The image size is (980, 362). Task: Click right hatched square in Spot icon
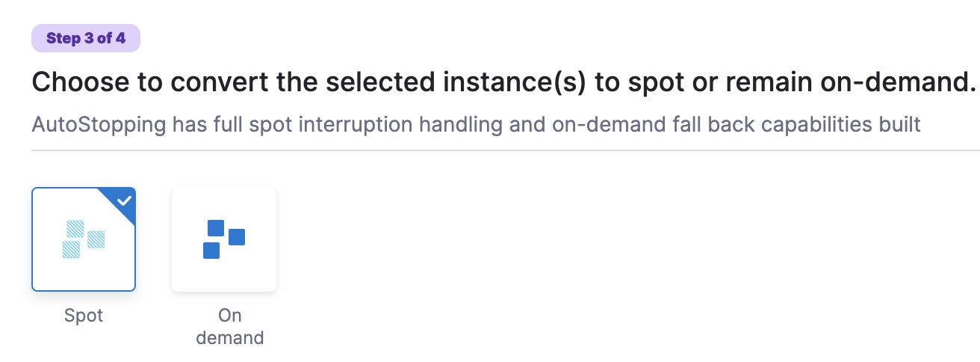pyautogui.click(x=96, y=239)
